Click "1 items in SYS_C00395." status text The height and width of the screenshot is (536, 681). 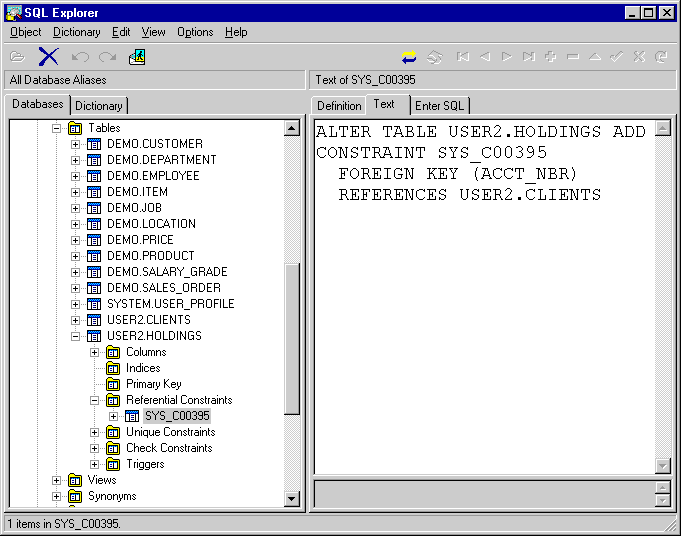63,524
